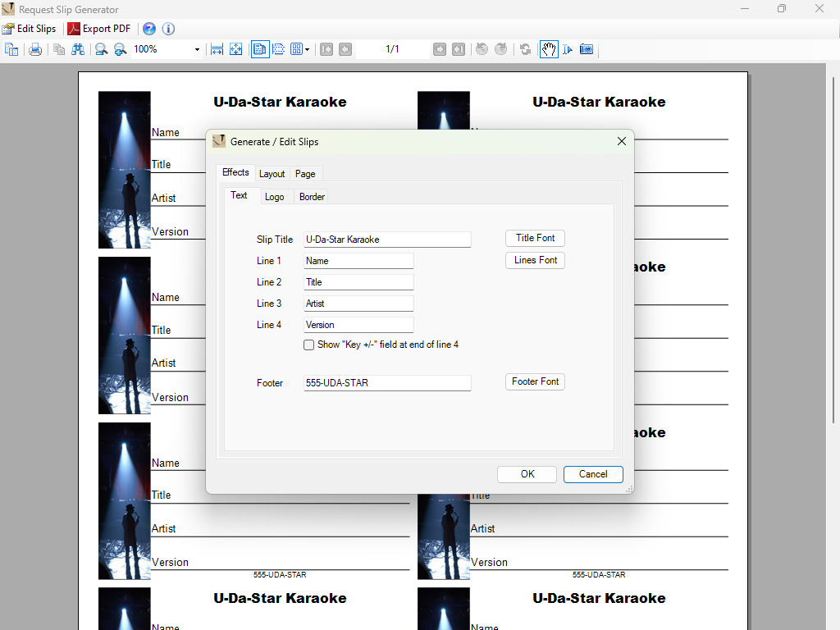Expand the multiple pages dropdown arrow

(x=307, y=49)
